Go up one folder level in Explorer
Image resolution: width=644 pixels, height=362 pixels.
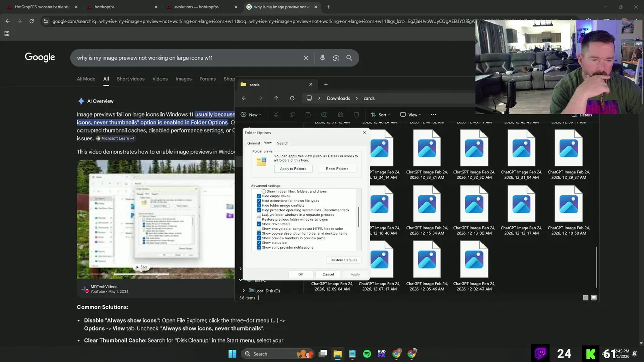pyautogui.click(x=276, y=98)
